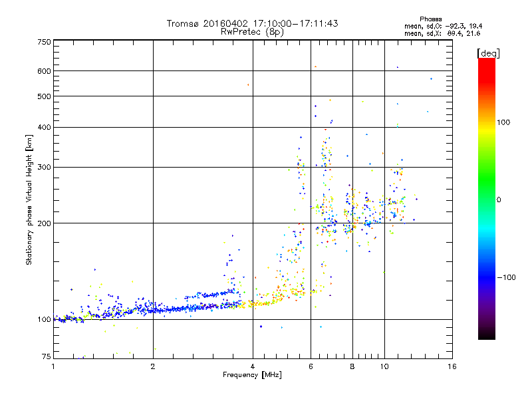Click the colorbar tick label '100'
The image size is (532, 399).
point(503,122)
